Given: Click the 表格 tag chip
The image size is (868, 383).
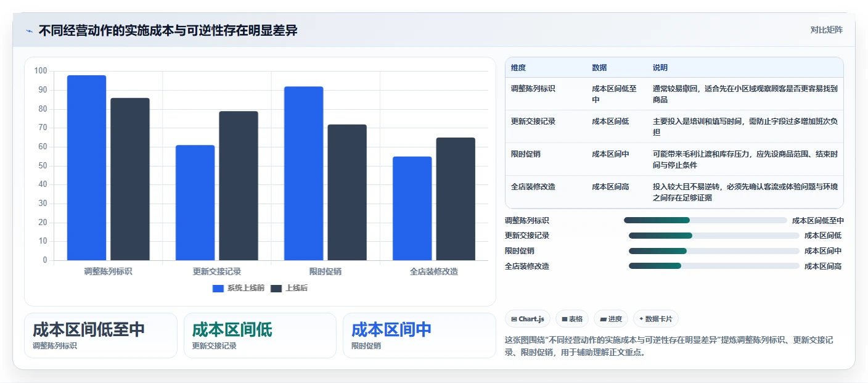Looking at the screenshot, I should coord(572,319).
